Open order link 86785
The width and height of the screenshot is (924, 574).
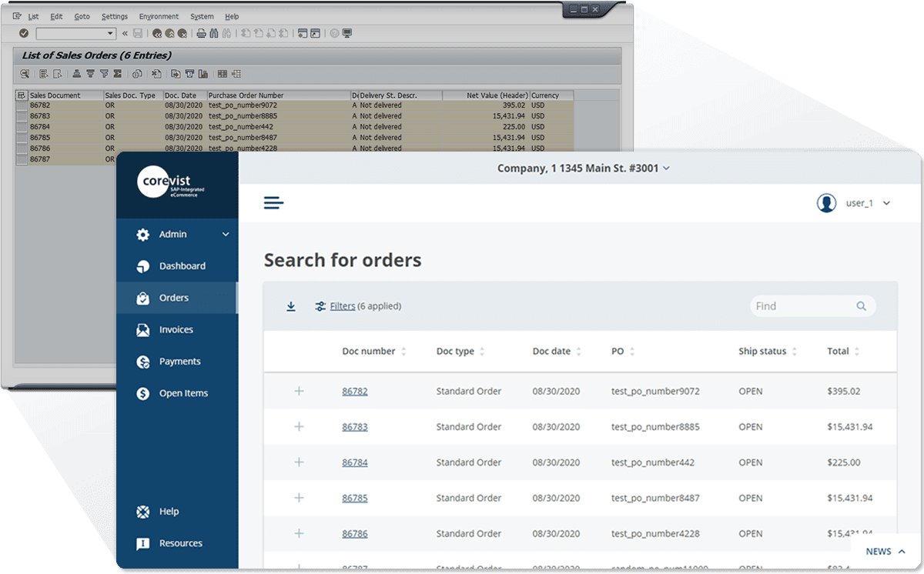click(x=355, y=498)
